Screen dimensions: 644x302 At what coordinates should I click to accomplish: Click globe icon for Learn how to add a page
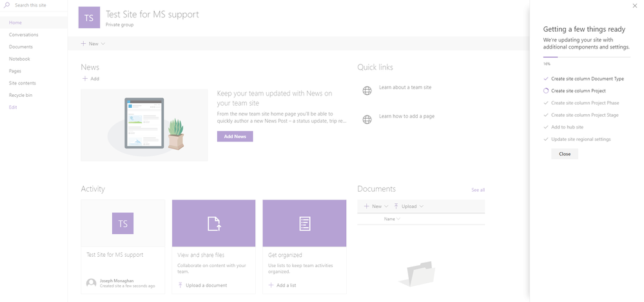click(x=367, y=119)
